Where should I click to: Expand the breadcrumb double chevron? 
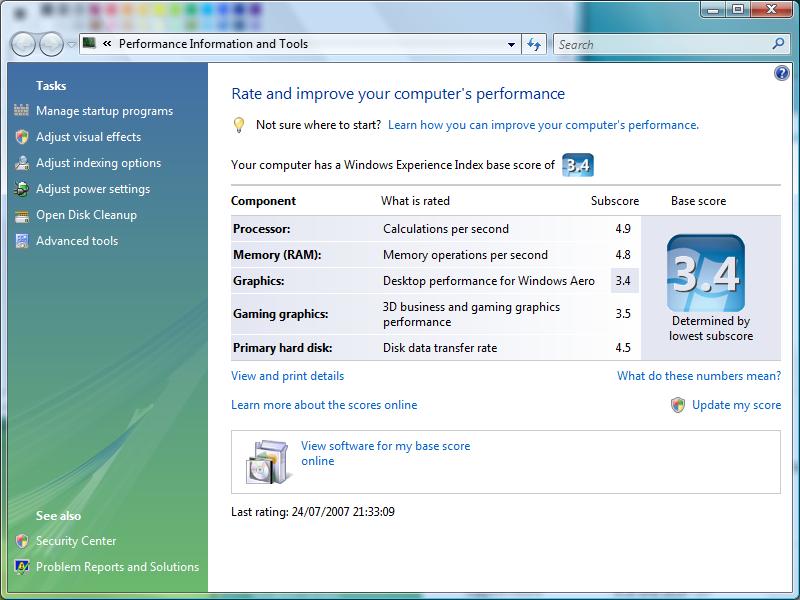click(107, 44)
